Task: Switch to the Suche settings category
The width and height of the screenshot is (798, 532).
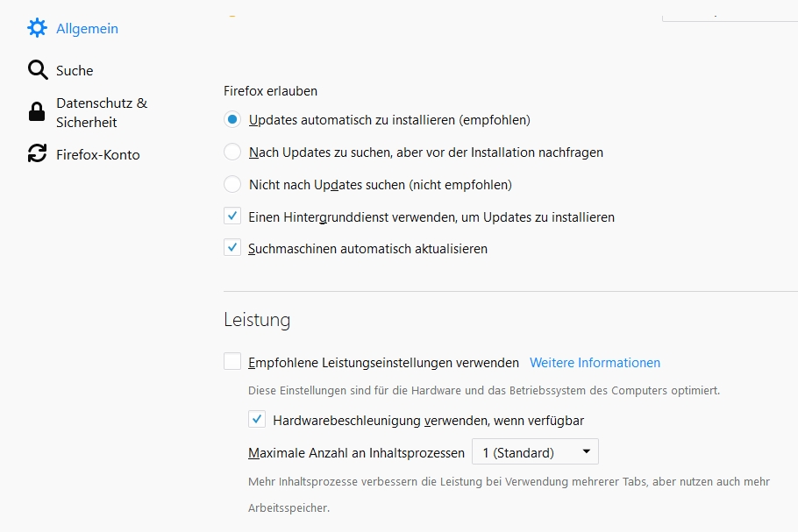Action: [x=75, y=70]
